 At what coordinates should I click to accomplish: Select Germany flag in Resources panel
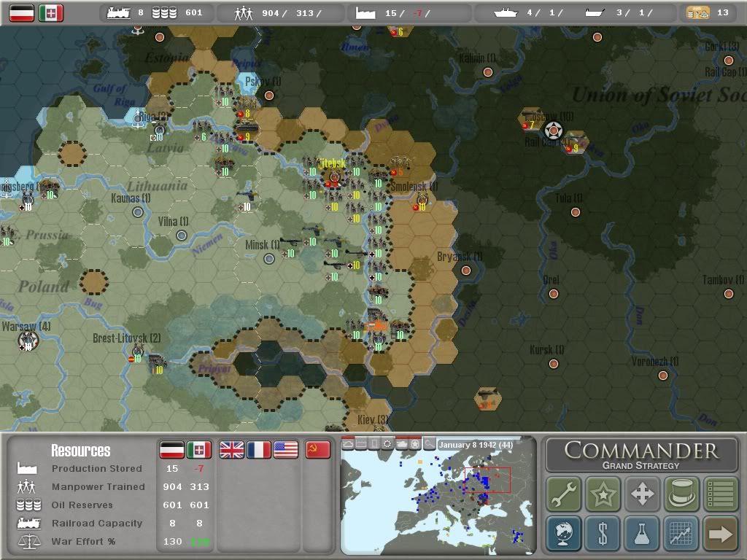click(x=171, y=449)
